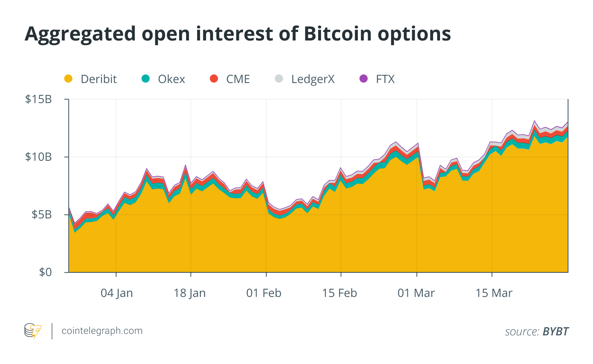The image size is (593, 364).
Task: Click the yellow Deribit legend dot
Action: (x=68, y=79)
